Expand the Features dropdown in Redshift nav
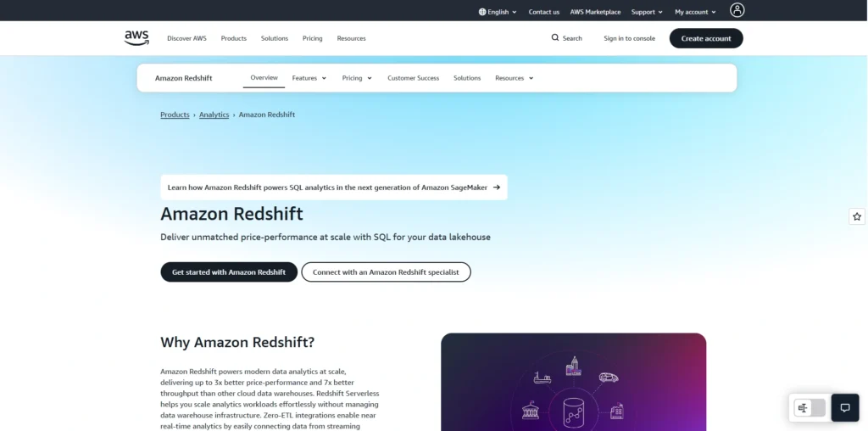This screenshot has width=868, height=431. click(x=309, y=78)
